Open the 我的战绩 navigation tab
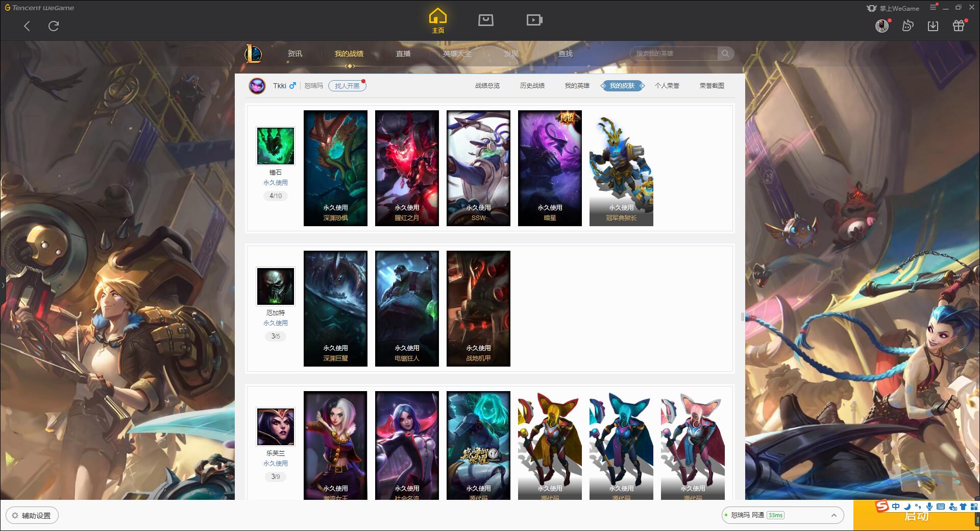The width and height of the screenshot is (980, 531). [x=349, y=54]
